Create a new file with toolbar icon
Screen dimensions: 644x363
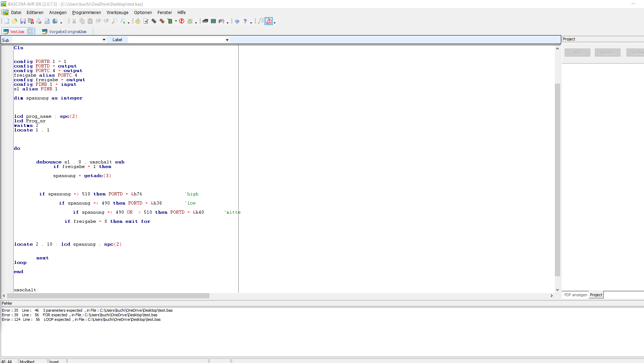tap(7, 21)
